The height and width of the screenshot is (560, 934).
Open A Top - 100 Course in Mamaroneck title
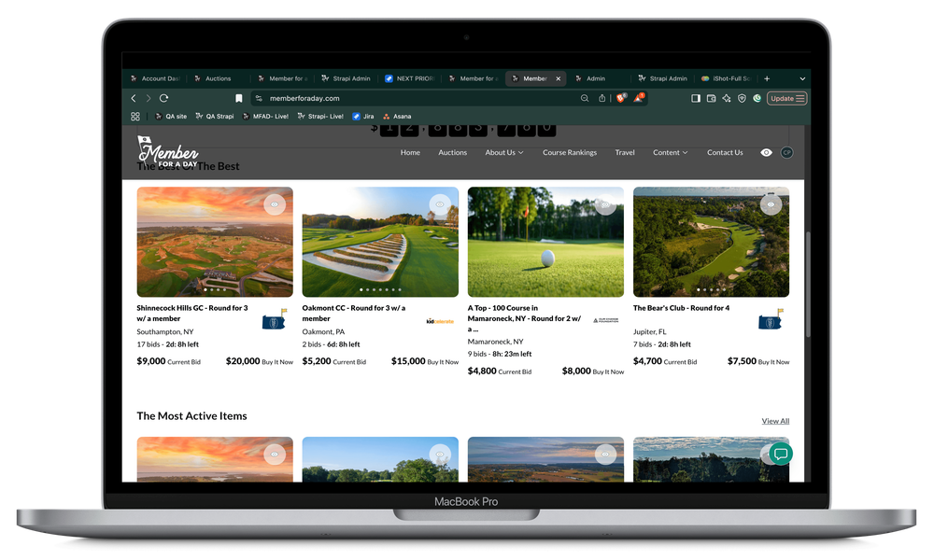point(524,318)
